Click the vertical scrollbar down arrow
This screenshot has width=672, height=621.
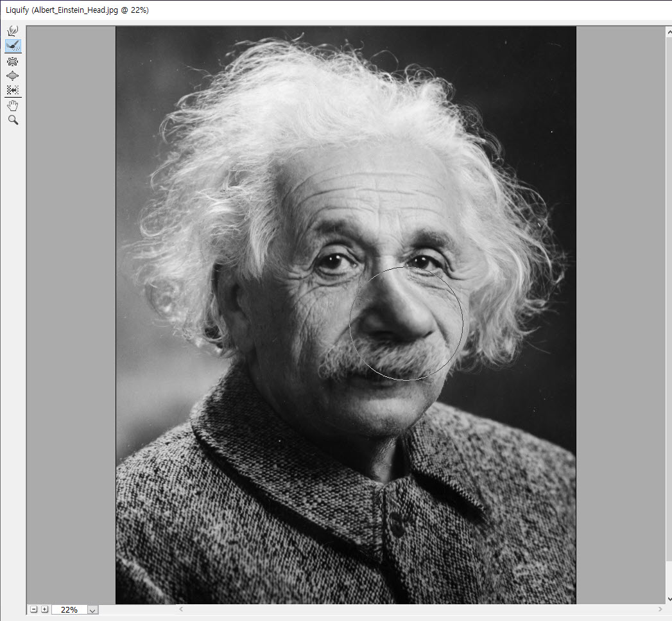point(669,599)
